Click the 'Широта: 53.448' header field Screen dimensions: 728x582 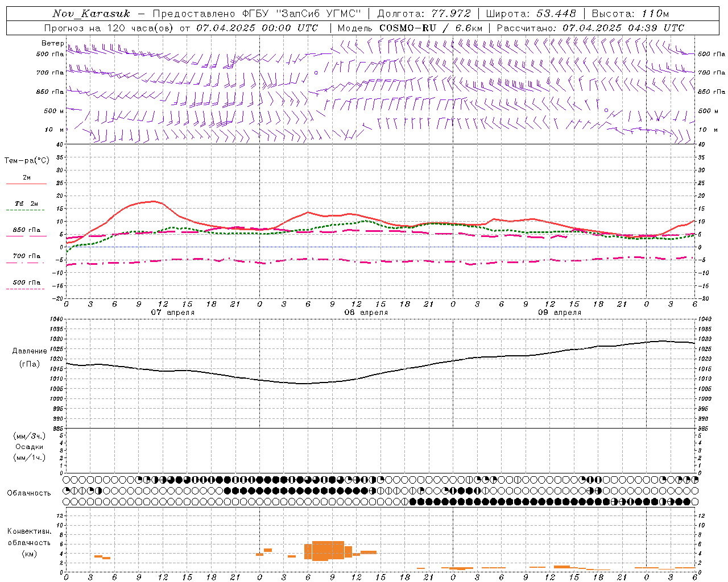point(531,14)
